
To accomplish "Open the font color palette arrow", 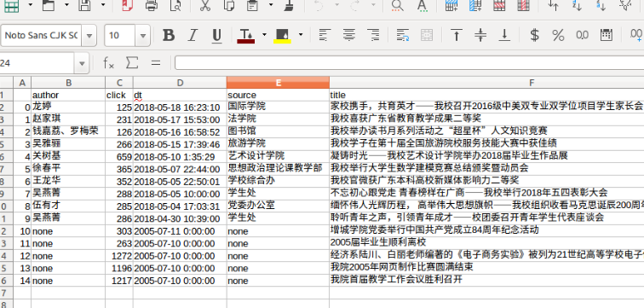I will point(264,35).
